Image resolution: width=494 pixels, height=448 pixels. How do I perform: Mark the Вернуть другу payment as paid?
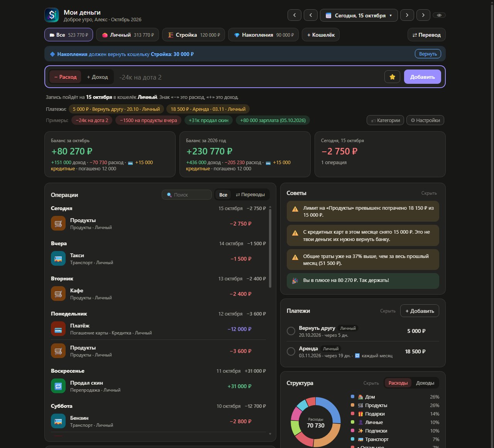point(291,331)
